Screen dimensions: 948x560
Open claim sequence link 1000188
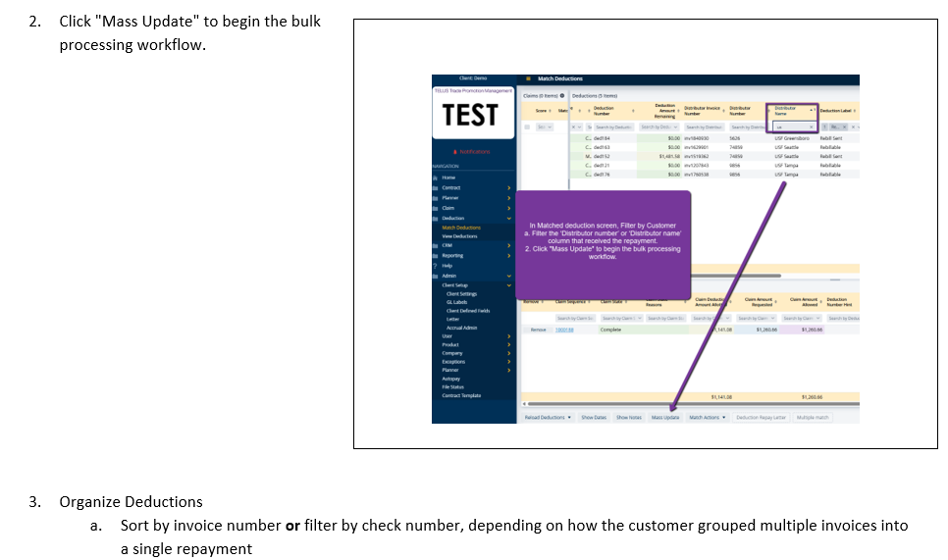(565, 330)
